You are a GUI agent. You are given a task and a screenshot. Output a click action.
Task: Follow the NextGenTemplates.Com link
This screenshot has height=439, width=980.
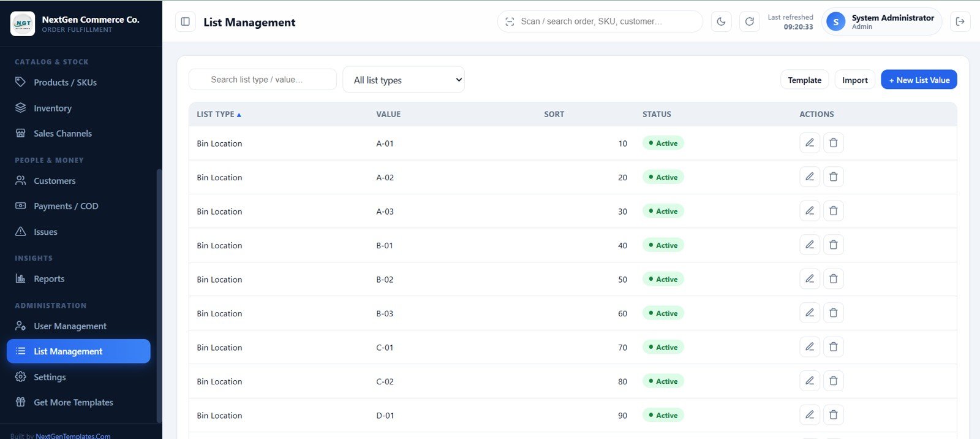73,436
